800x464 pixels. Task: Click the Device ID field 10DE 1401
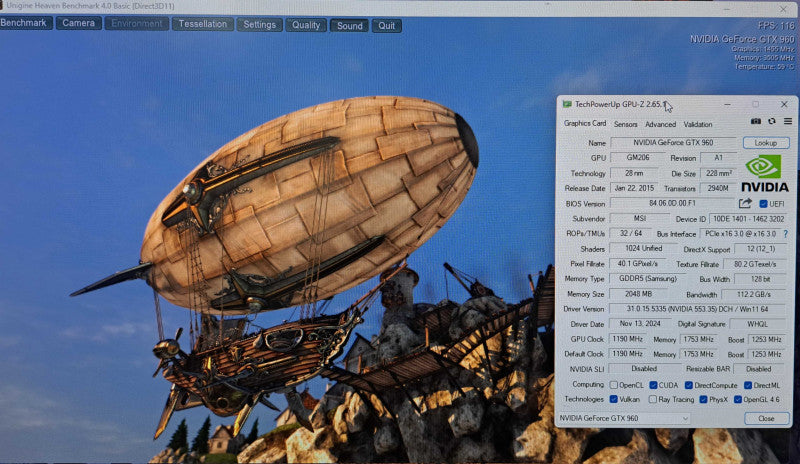(748, 219)
